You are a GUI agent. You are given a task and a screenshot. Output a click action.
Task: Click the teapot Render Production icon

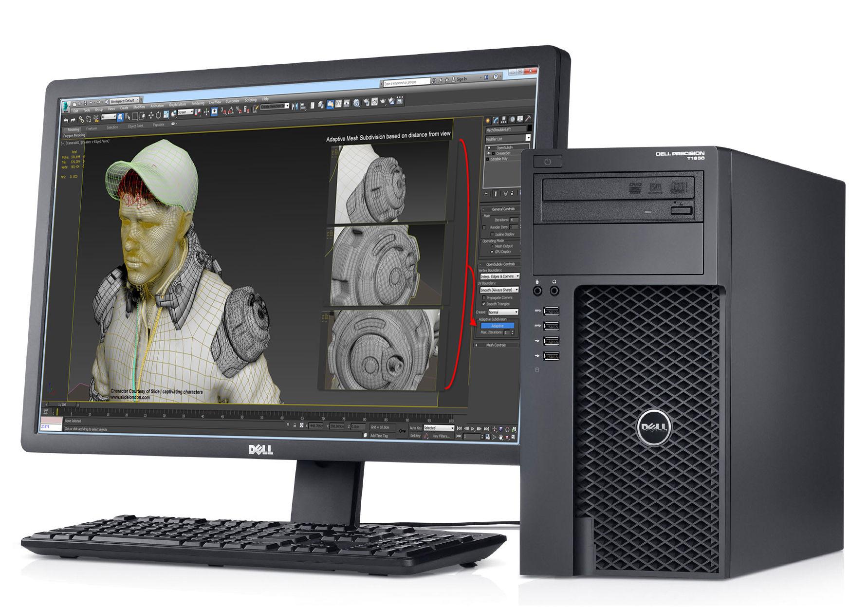383,101
